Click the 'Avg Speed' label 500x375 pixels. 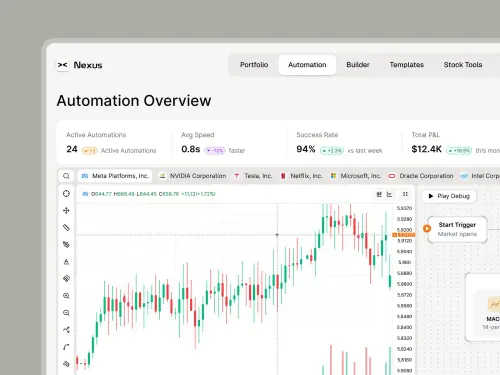point(198,135)
